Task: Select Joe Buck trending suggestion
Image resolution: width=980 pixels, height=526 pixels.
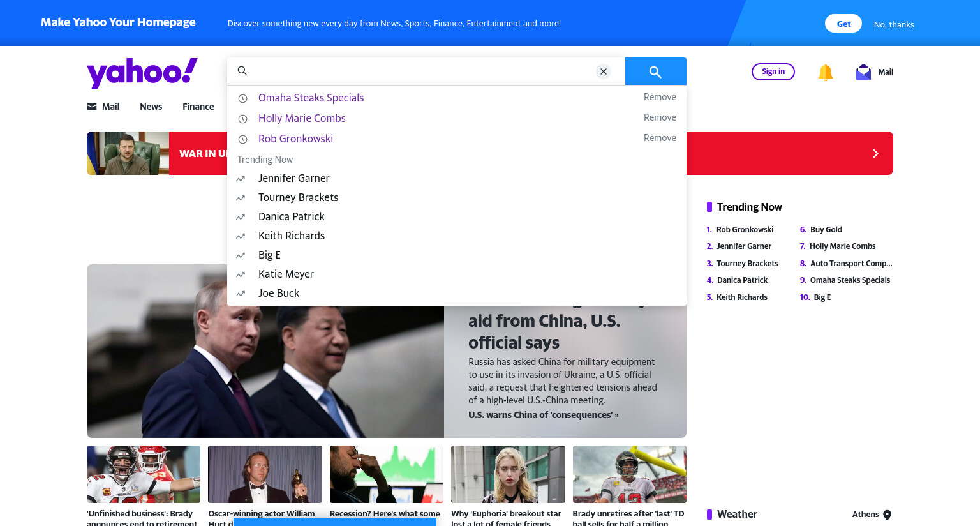Action: 279,293
